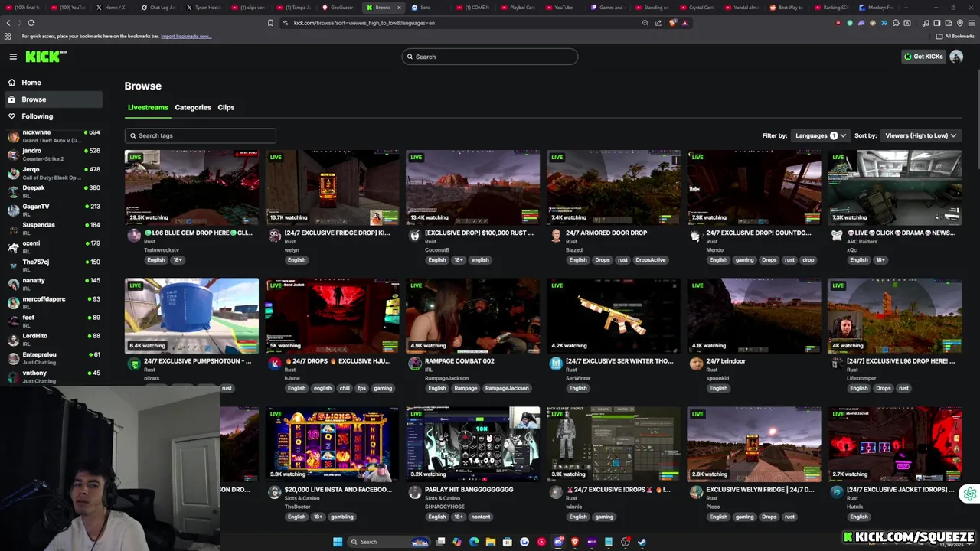Open ozemi in the followed channels list

[54, 246]
